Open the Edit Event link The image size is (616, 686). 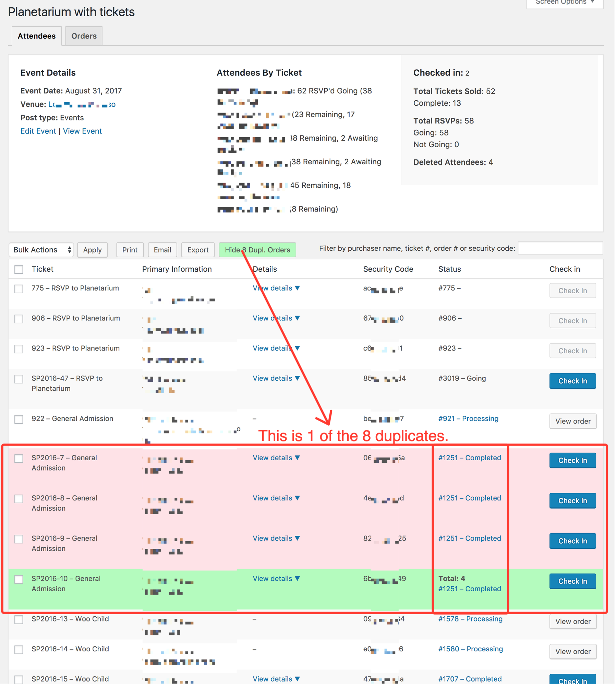(38, 131)
